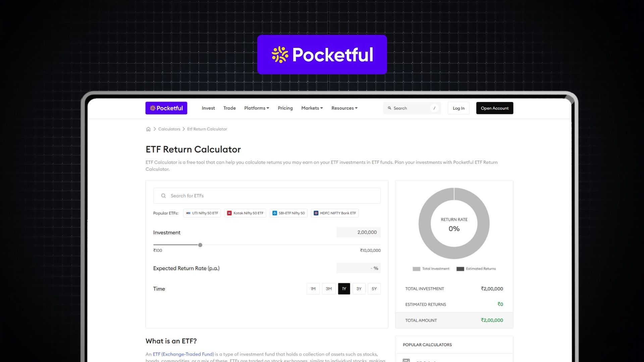Expand the Resources dropdown menu
644x362 pixels.
coord(344,108)
